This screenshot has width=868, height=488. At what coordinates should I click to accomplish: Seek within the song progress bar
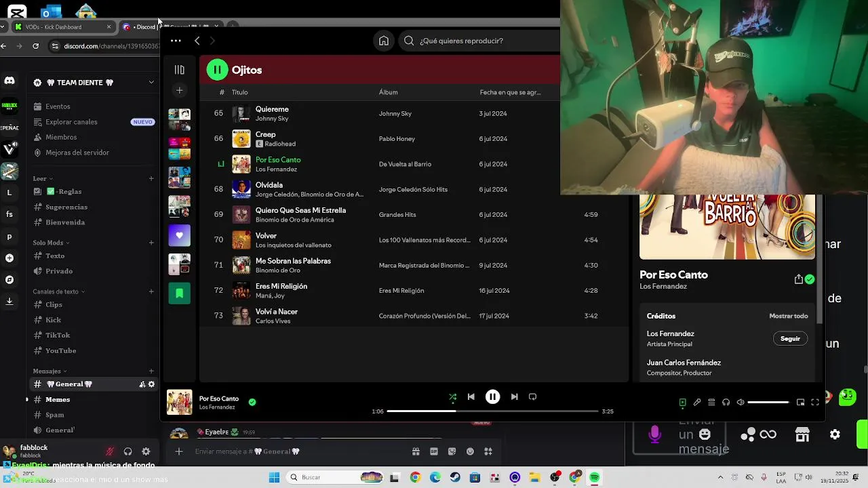pyautogui.click(x=493, y=411)
